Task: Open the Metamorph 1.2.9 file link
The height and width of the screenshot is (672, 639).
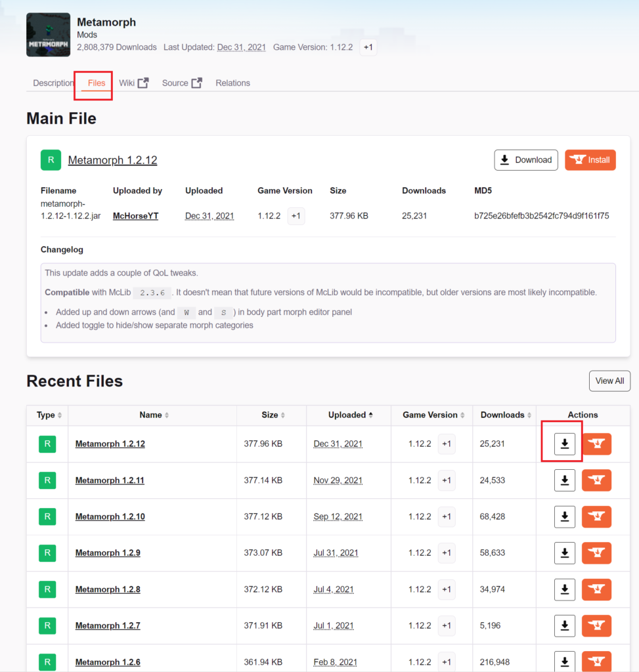Action: pyautogui.click(x=107, y=553)
